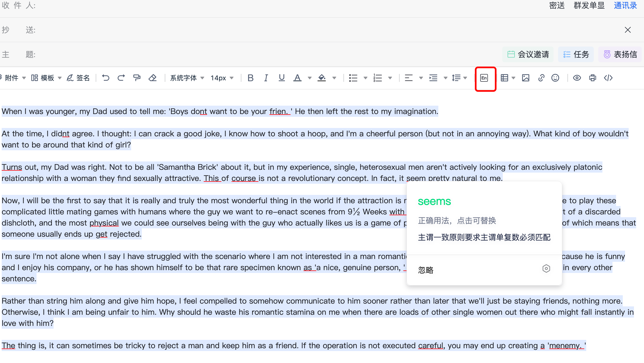Click the print icon

pos(593,78)
